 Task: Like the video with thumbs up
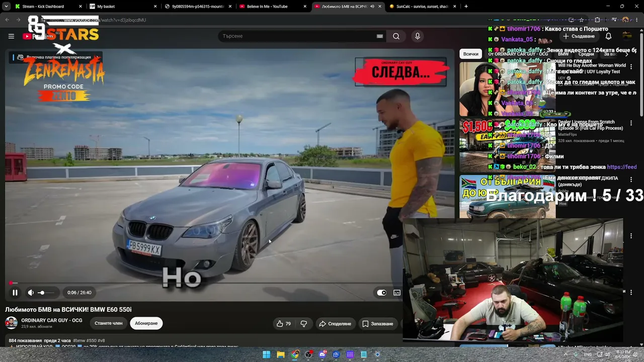point(284,324)
